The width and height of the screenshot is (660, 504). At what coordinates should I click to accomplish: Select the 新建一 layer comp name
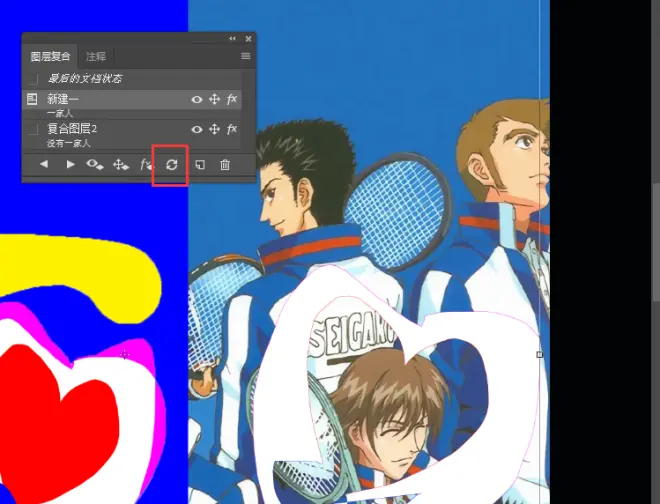point(63,99)
